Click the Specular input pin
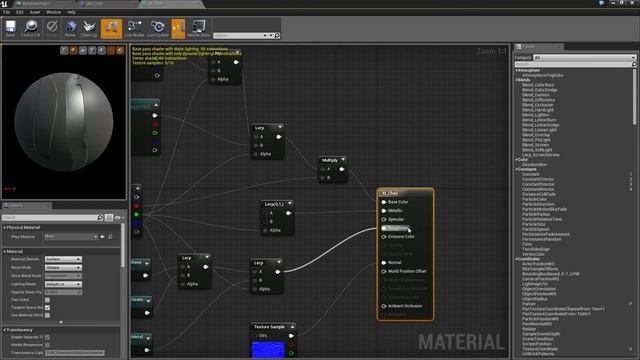 pyautogui.click(x=384, y=219)
